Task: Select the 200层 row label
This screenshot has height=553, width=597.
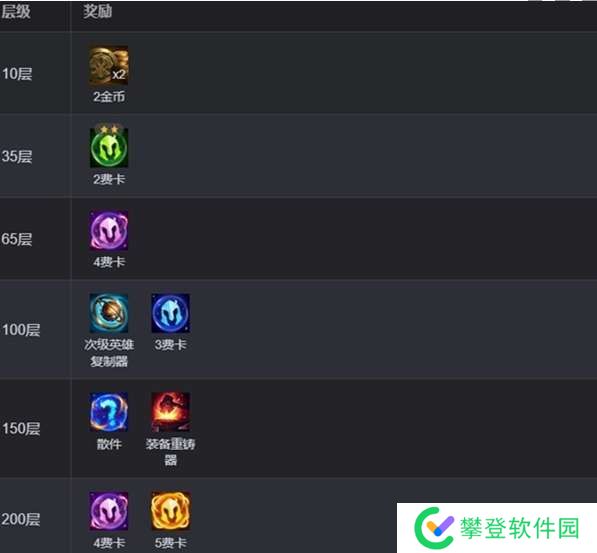Action: click(x=21, y=519)
